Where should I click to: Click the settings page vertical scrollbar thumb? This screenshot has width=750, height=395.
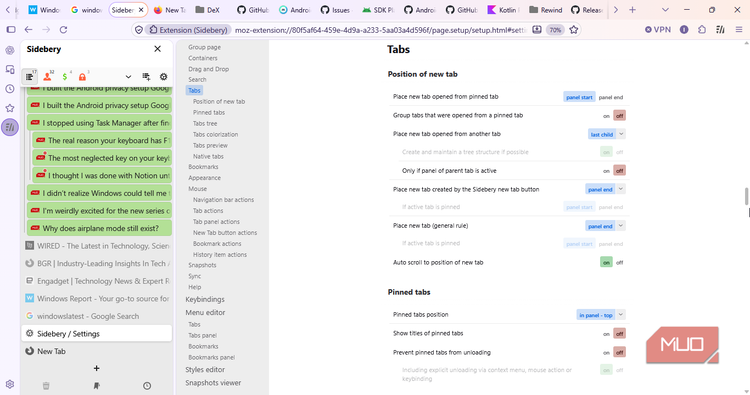746,197
